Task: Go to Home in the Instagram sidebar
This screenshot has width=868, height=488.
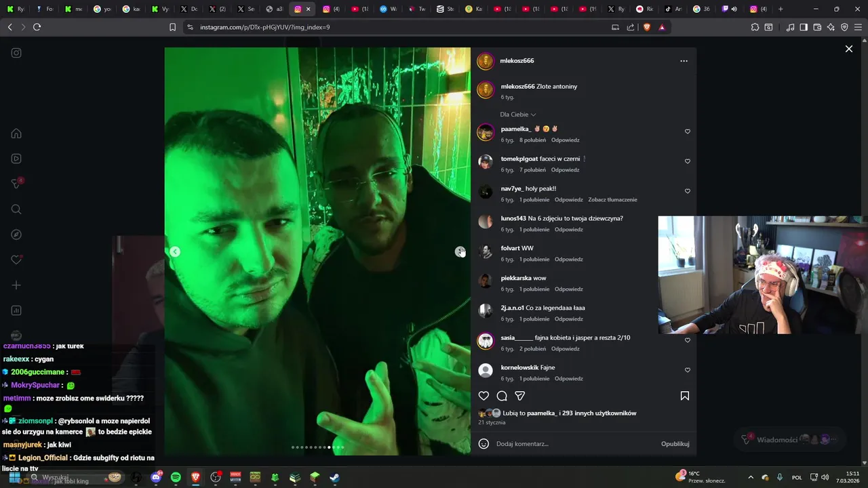Action: point(16,134)
